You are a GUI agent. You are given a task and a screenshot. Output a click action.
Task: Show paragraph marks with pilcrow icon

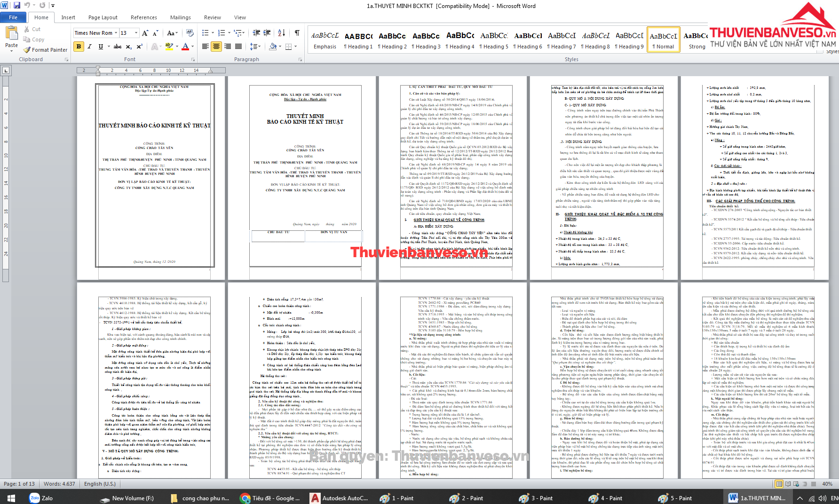[x=297, y=33]
